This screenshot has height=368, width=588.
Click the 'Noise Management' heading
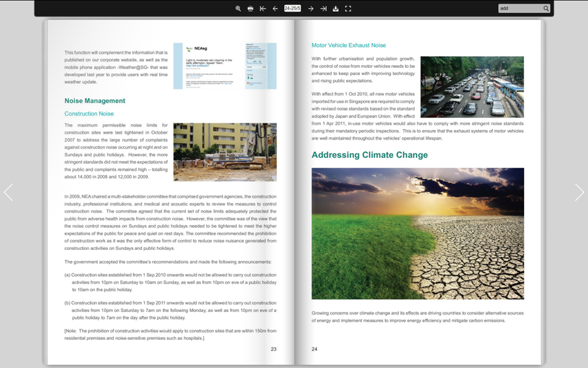[95, 100]
